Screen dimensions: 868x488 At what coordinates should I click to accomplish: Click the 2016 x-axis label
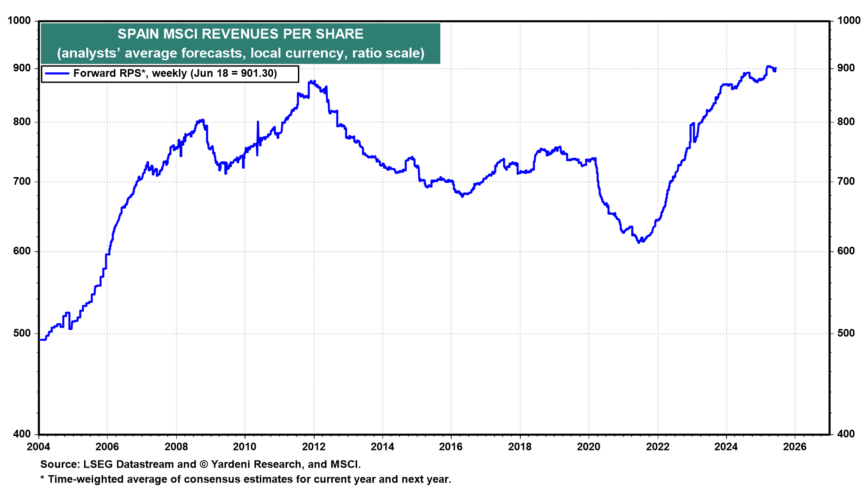[451, 447]
